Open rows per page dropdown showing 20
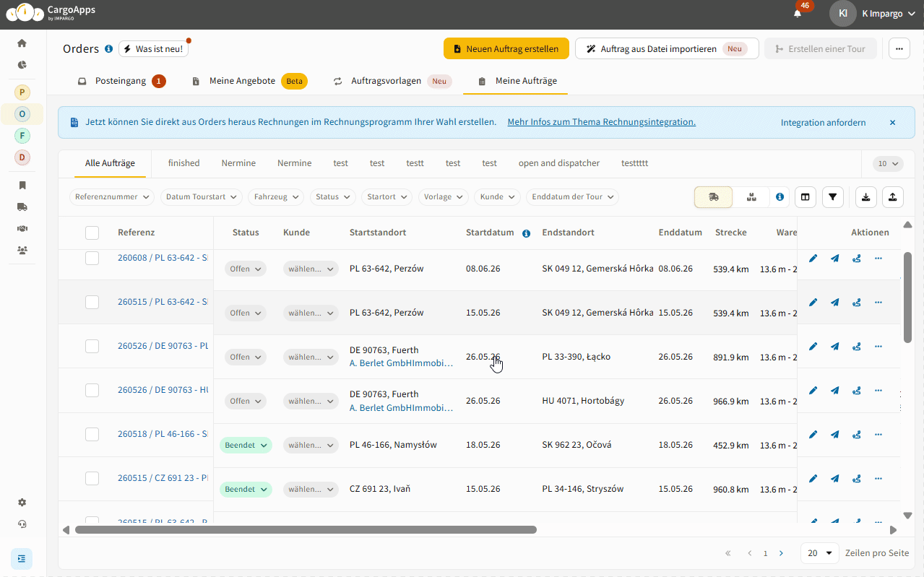Viewport: 924px width, 577px height. tap(820, 553)
